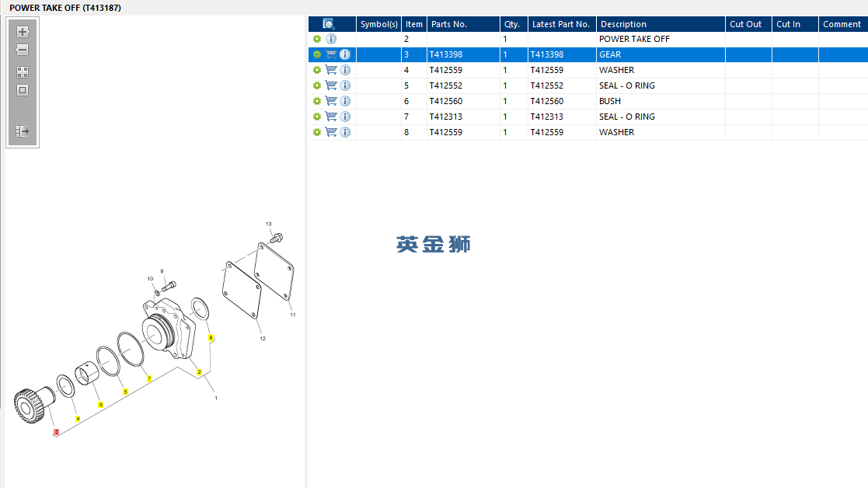Click part number T412552 in Parts No. column
The image size is (868, 488).
(x=445, y=85)
